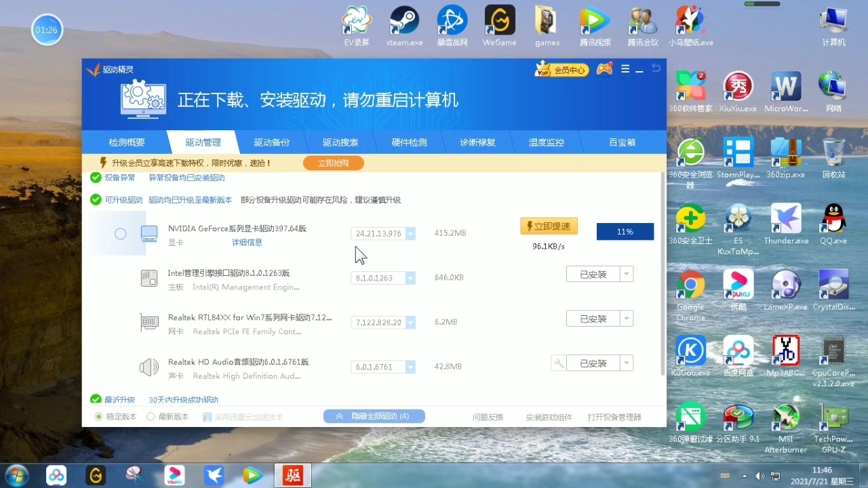Open MSI Afterburner desktop shortcut
Image resolution: width=868 pixels, height=488 pixels.
click(786, 428)
